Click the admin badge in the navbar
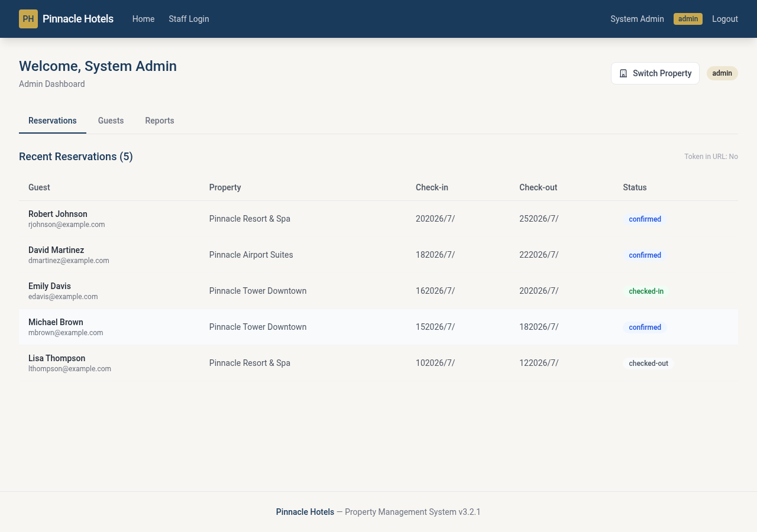The width and height of the screenshot is (757, 532). pos(688,19)
